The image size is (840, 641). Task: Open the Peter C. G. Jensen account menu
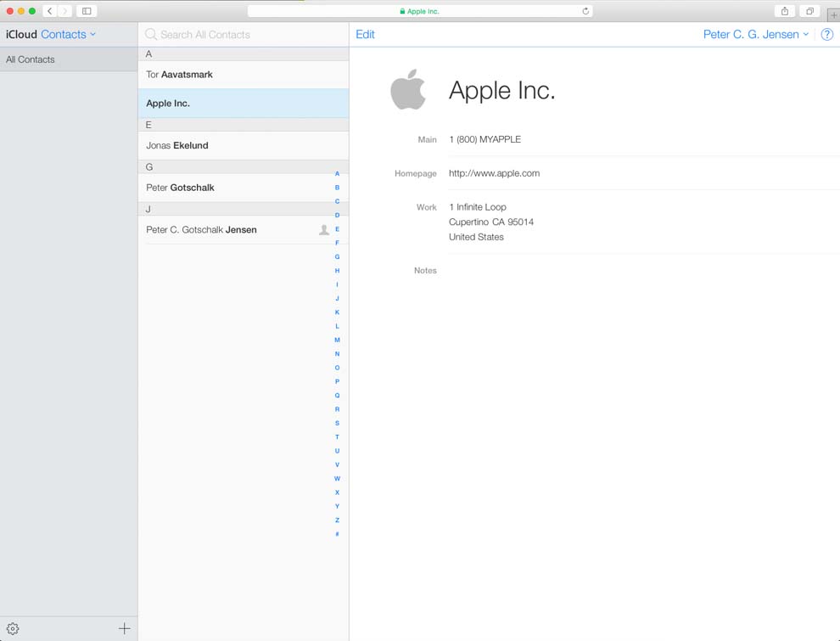click(755, 34)
